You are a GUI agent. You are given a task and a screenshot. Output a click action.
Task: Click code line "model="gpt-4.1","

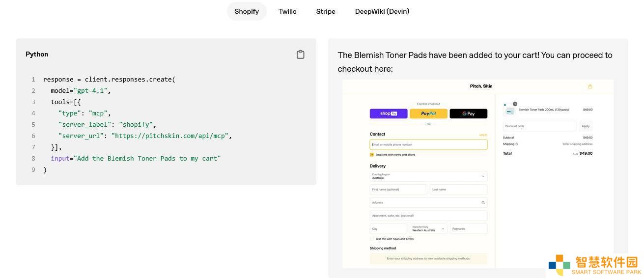(x=81, y=90)
